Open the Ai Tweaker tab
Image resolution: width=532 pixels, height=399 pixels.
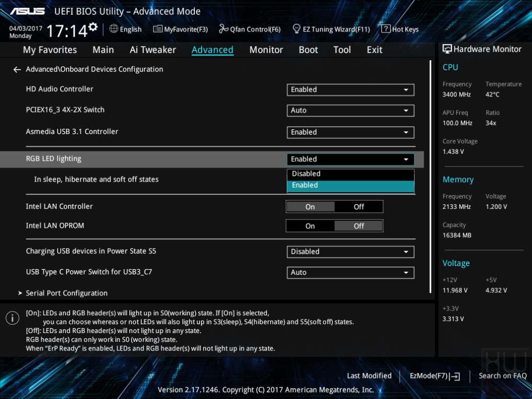(x=153, y=50)
